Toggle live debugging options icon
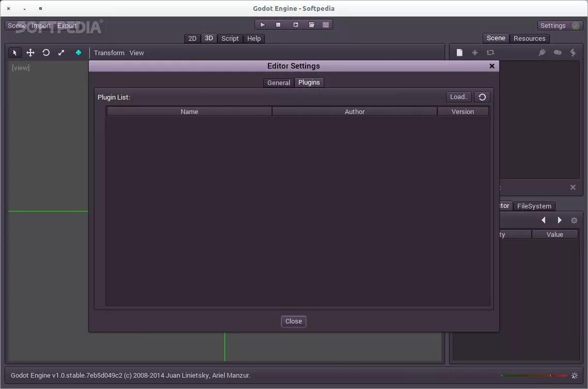The height and width of the screenshot is (389, 588). (326, 25)
